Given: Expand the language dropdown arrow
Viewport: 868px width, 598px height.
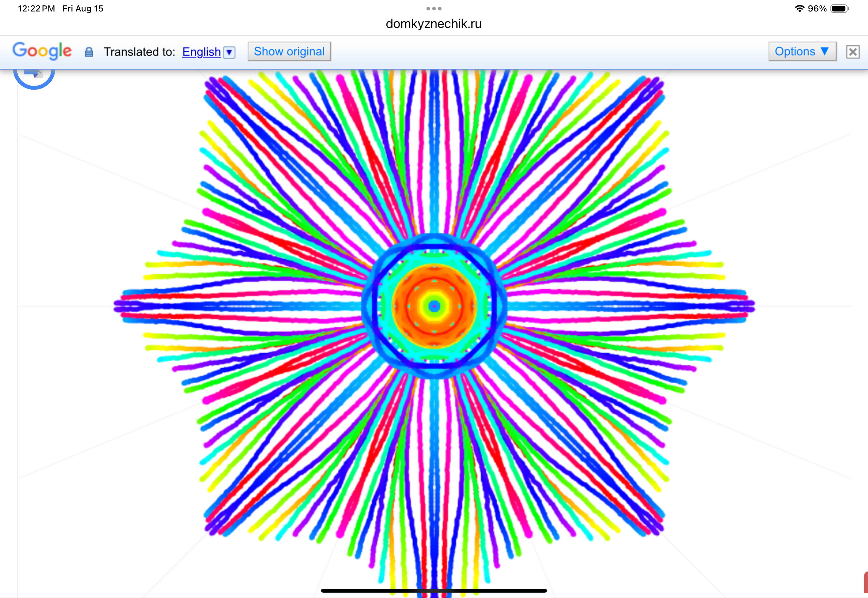Looking at the screenshot, I should pos(229,52).
